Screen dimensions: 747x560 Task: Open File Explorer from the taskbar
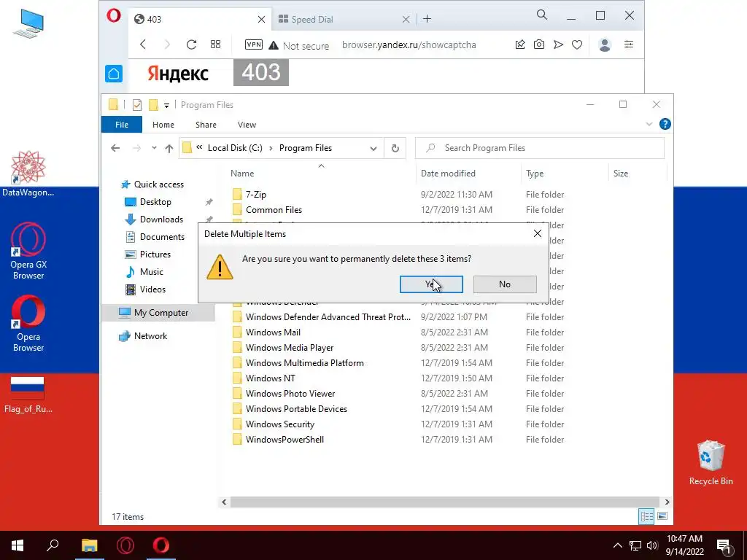click(x=90, y=545)
